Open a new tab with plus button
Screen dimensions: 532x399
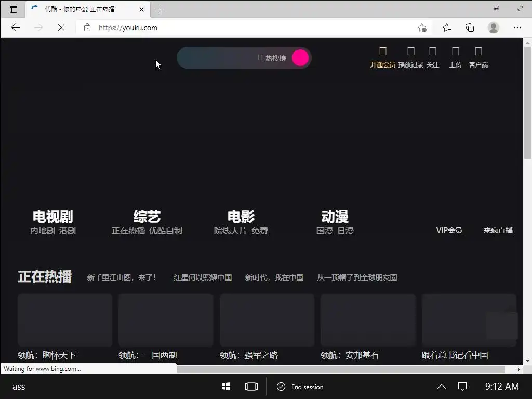click(159, 9)
